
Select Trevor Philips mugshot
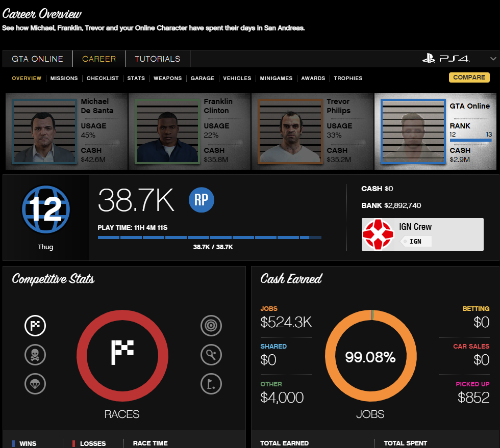point(290,131)
